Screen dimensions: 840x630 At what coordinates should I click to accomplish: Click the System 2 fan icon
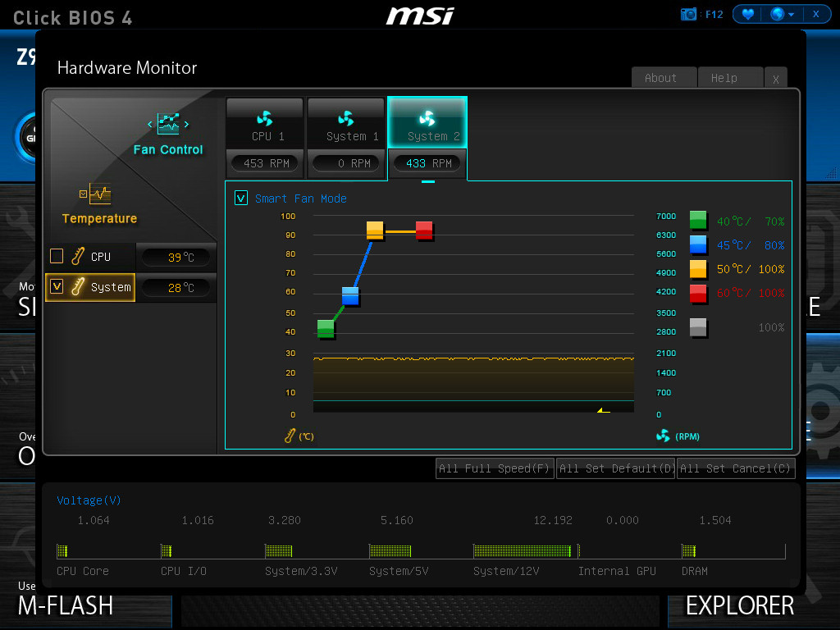[427, 118]
